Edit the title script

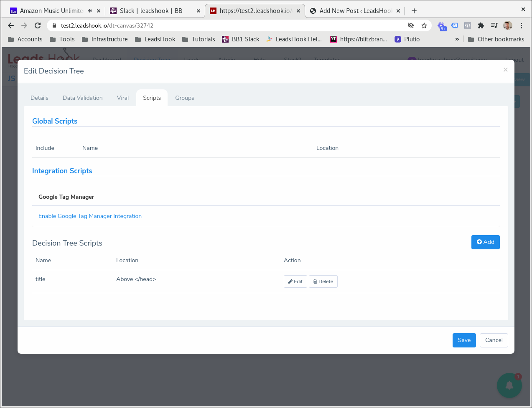[295, 281]
